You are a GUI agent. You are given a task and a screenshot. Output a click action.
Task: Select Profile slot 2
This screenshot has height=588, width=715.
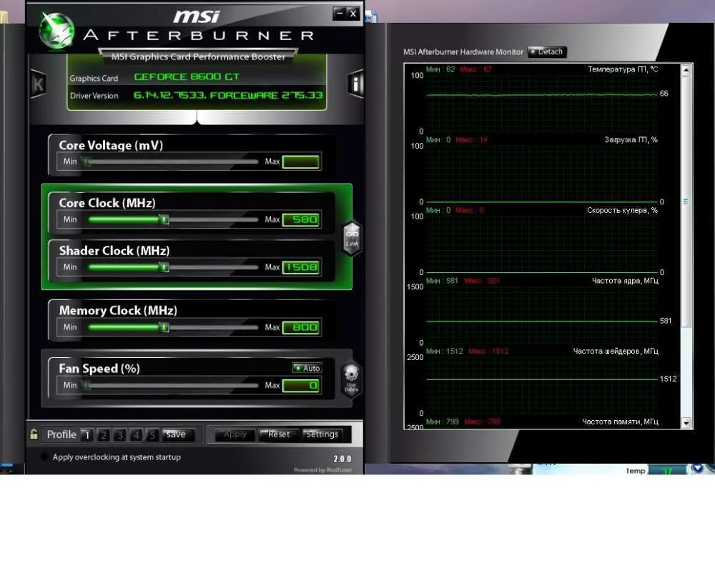tap(104, 435)
